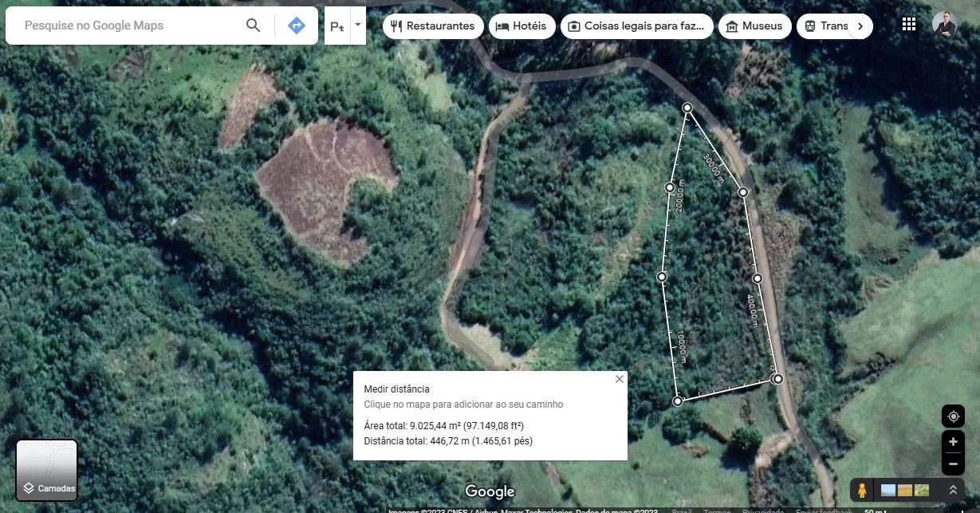The width and height of the screenshot is (980, 513).
Task: Click the magnifier search icon
Action: tap(253, 26)
